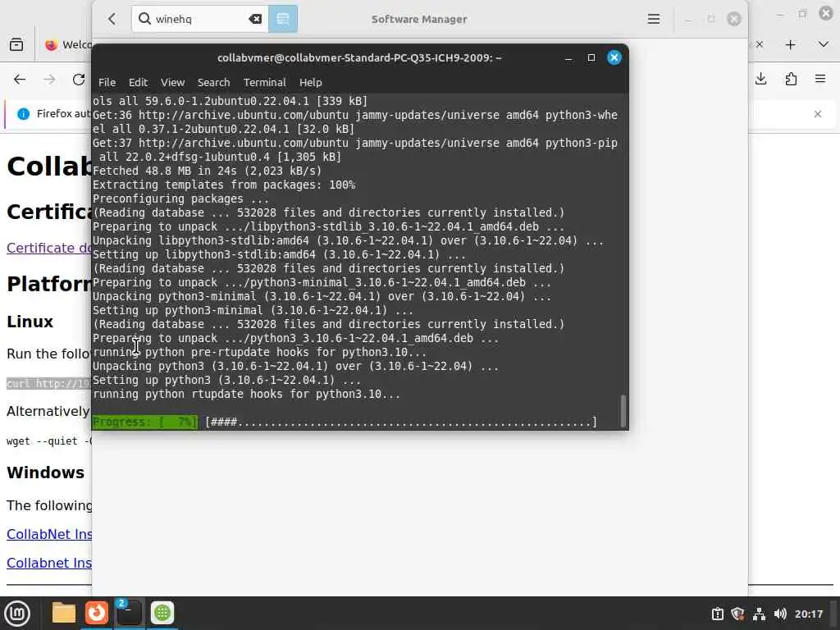Click Firefox back arrow
Image resolution: width=840 pixels, height=630 pixels.
click(x=20, y=80)
